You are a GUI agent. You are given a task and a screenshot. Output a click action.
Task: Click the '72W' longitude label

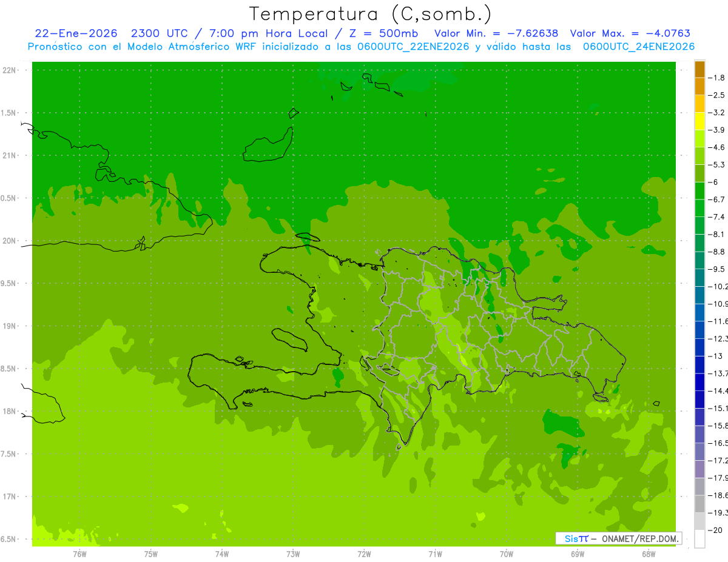pyautogui.click(x=365, y=554)
